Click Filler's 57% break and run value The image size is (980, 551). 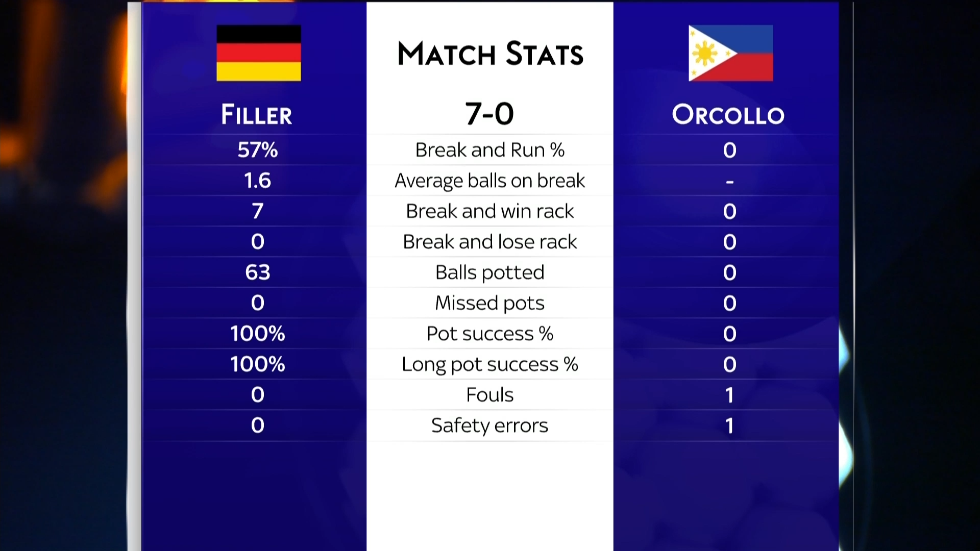[x=257, y=150]
